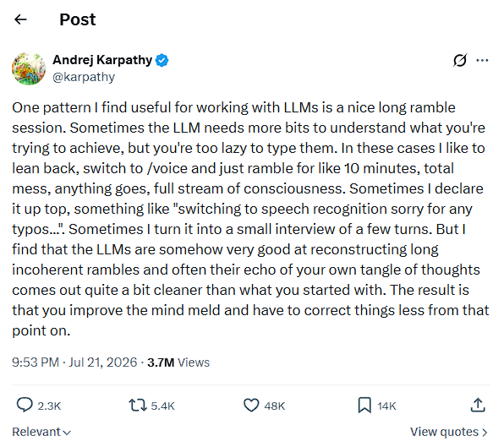View the 3.7M Views analytics
Image resolution: width=504 pixels, height=447 pixels.
178,363
